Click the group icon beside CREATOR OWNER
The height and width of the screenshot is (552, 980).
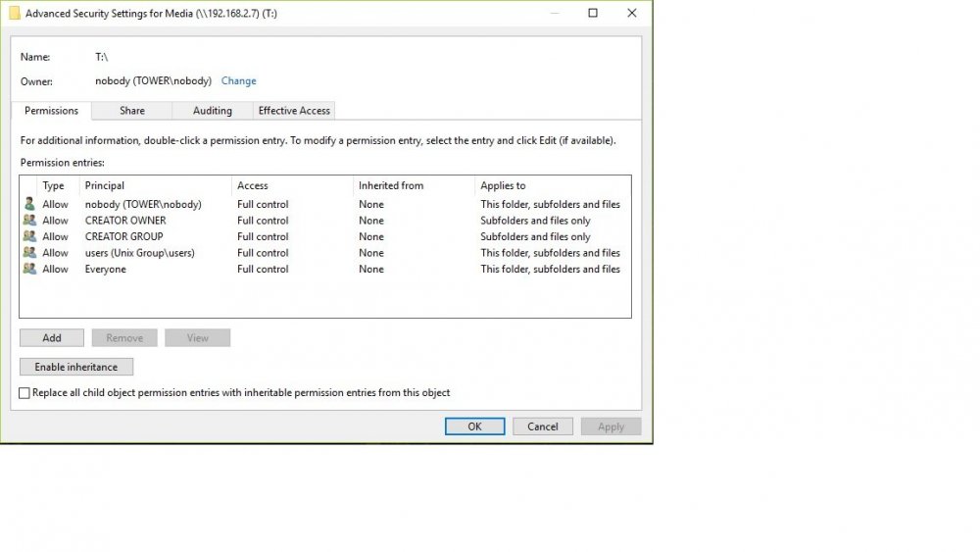[x=29, y=220]
